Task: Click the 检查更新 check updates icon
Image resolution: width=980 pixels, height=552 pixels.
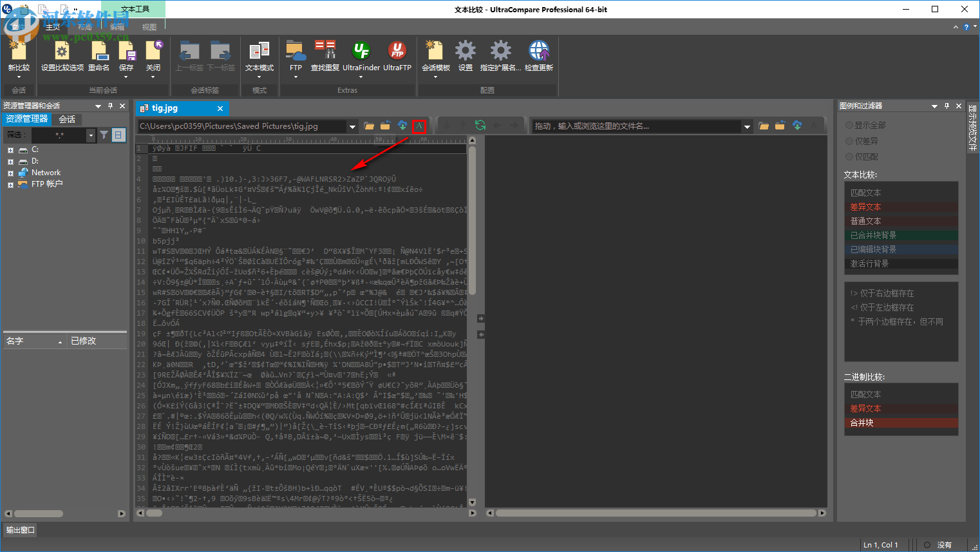Action: pyautogui.click(x=538, y=51)
